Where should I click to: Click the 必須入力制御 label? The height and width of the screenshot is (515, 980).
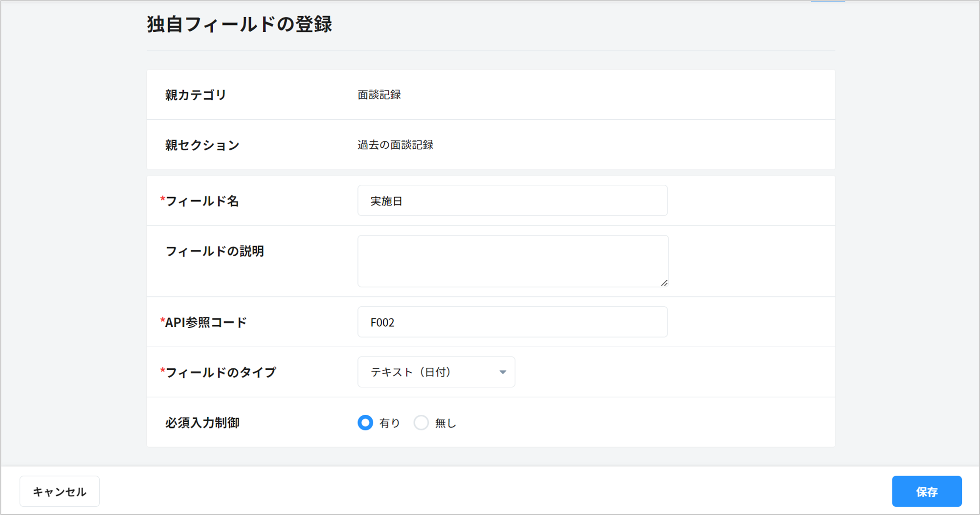pyautogui.click(x=202, y=423)
